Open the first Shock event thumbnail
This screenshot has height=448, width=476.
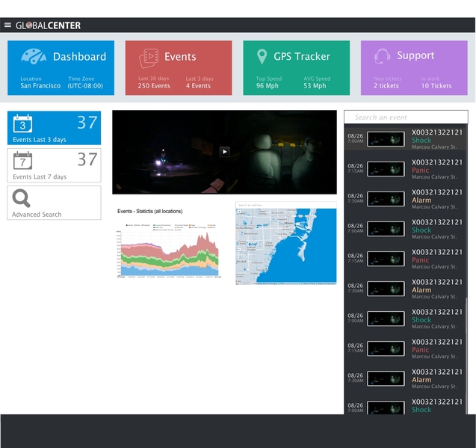click(x=386, y=139)
